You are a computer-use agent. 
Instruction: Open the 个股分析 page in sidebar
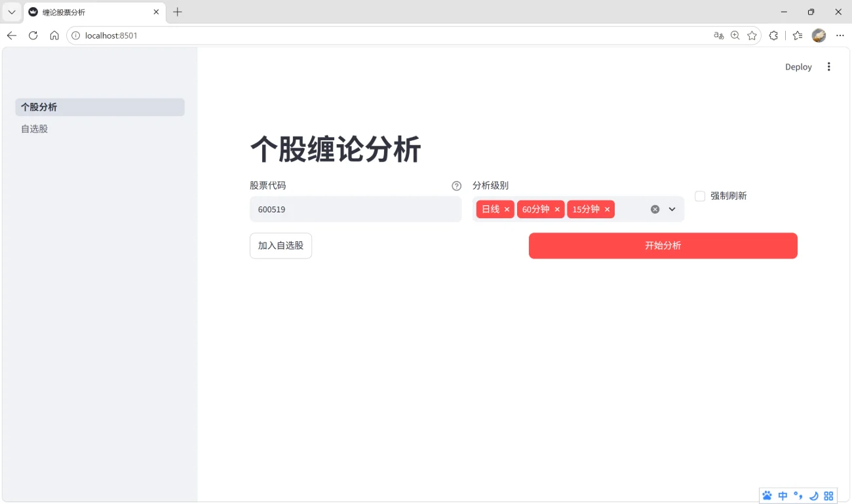click(x=100, y=107)
